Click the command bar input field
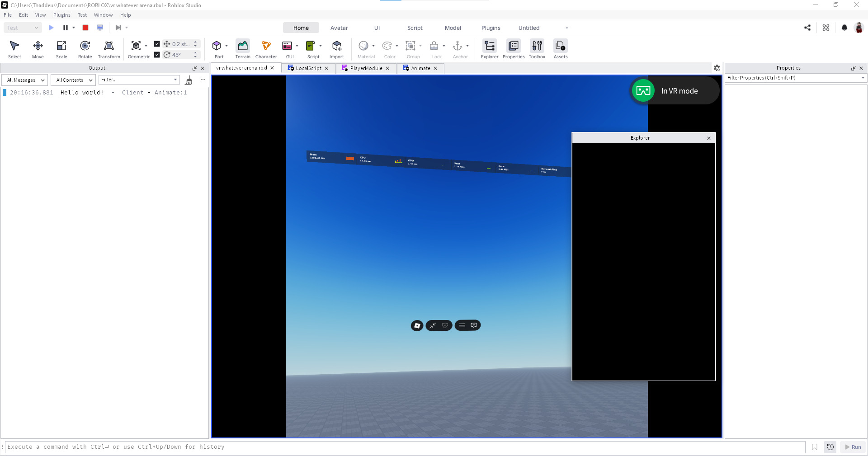 (405, 447)
